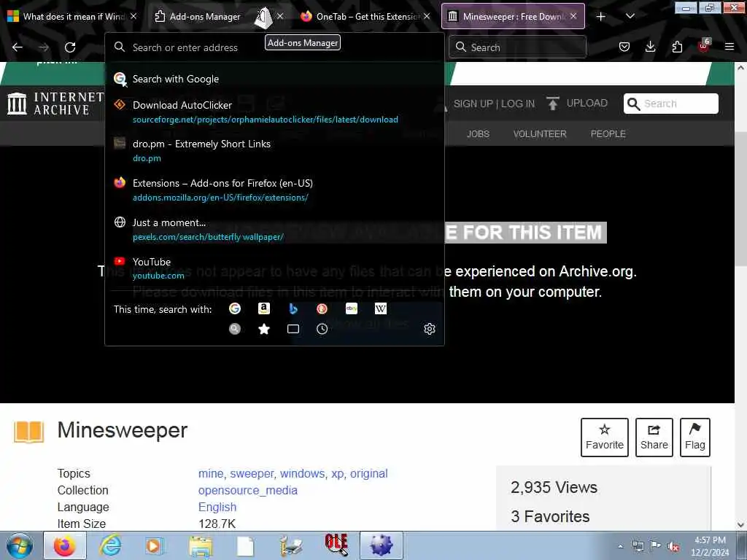This screenshot has height=560, width=747.
Task: Show hidden tray icons arrow
Action: pos(620,547)
